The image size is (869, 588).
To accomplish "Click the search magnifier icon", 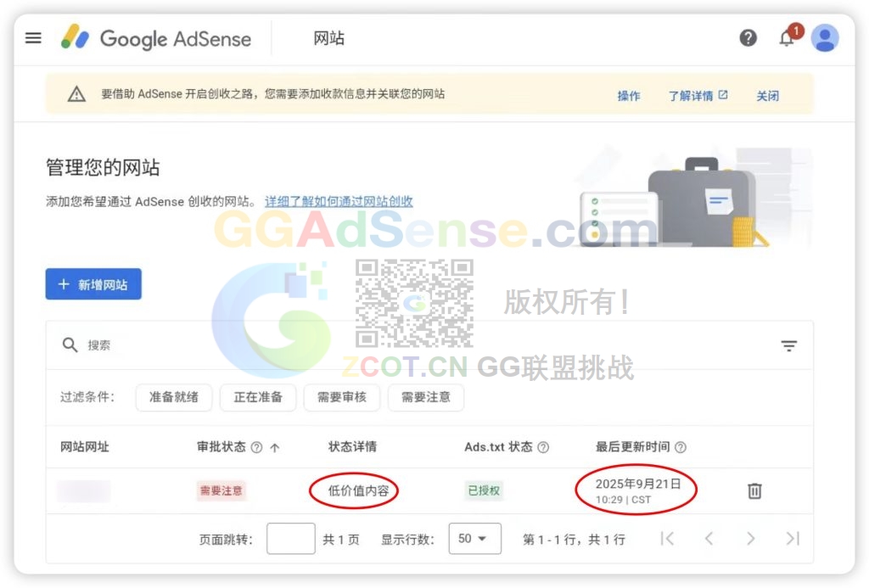I will 70,345.
